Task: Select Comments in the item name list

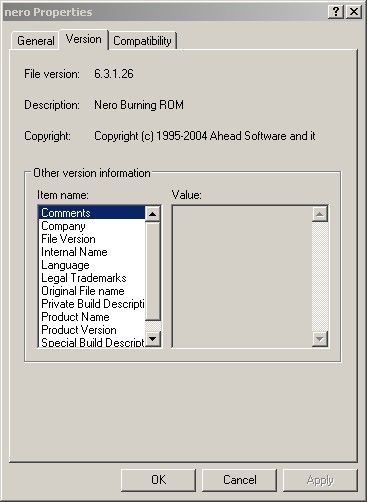Action: [92, 213]
